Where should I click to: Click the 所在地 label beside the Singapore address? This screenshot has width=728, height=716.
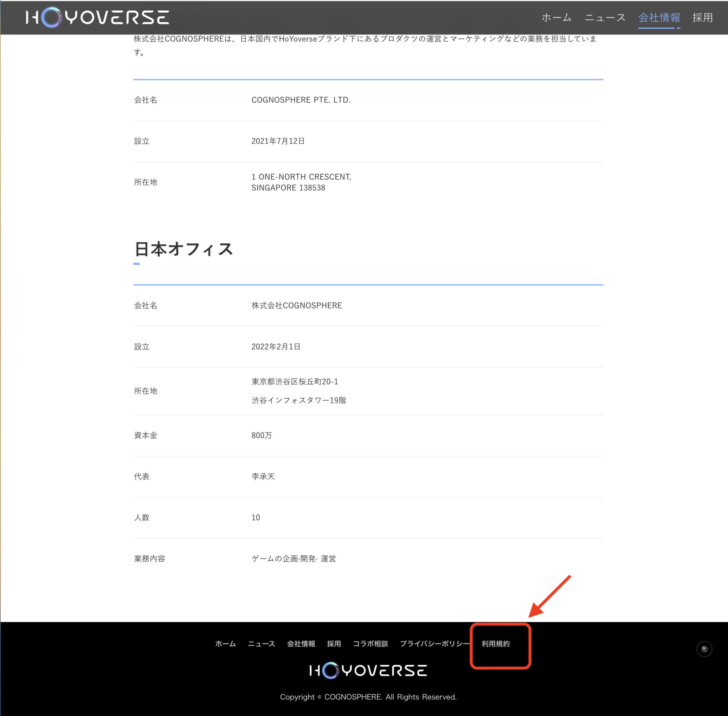146,182
